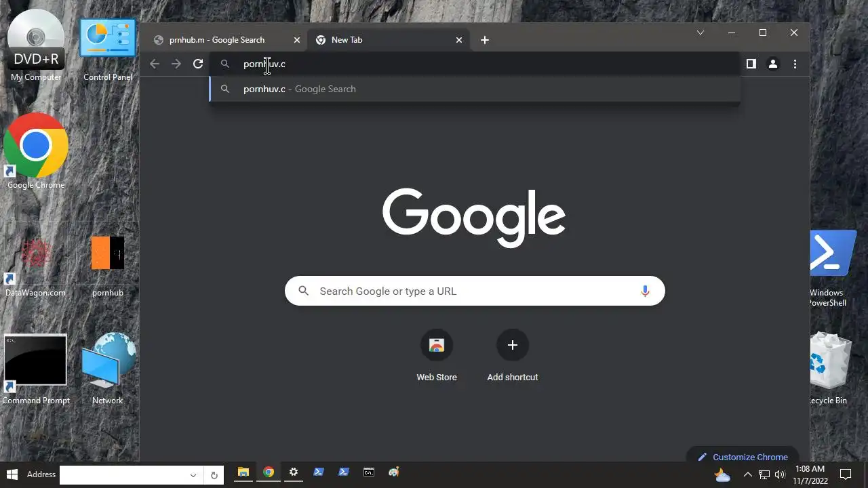Click the Chrome back arrow
This screenshot has width=868, height=488.
(x=155, y=64)
